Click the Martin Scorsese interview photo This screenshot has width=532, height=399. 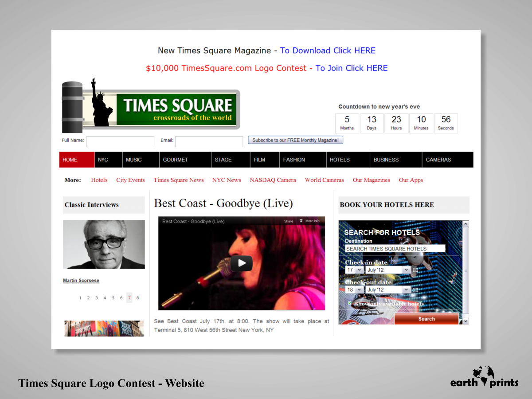tap(104, 244)
